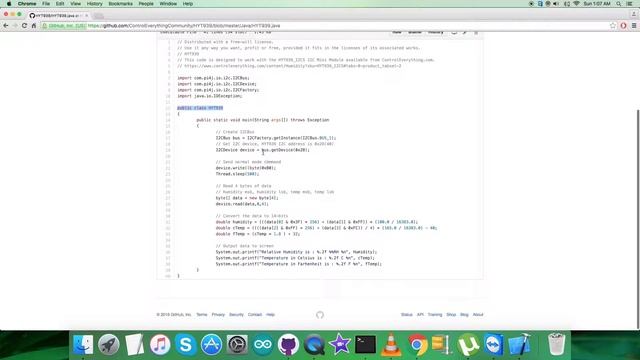
Task: Open the Window menu
Action: [168, 4]
